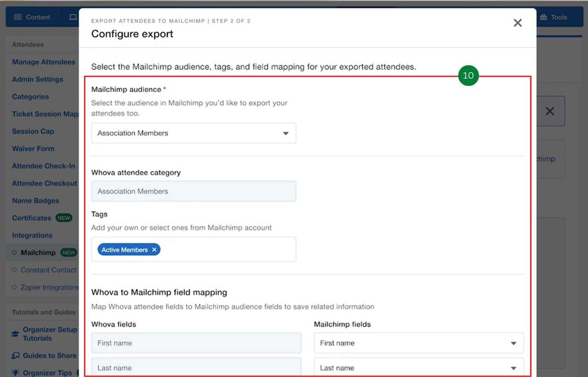This screenshot has width=588, height=377.
Task: Click the Mailchimp bullet circle in sidebar
Action: (14, 252)
